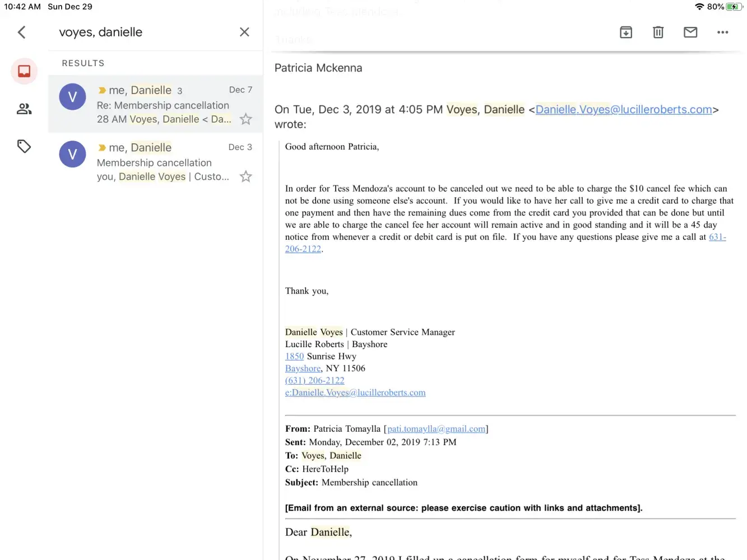
Task: Delete this email with trash icon
Action: [x=658, y=32]
